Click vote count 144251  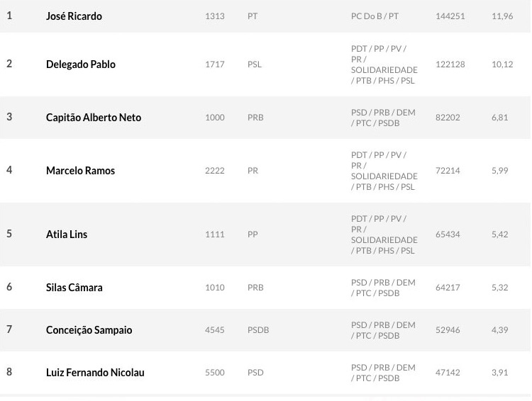pyautogui.click(x=450, y=16)
